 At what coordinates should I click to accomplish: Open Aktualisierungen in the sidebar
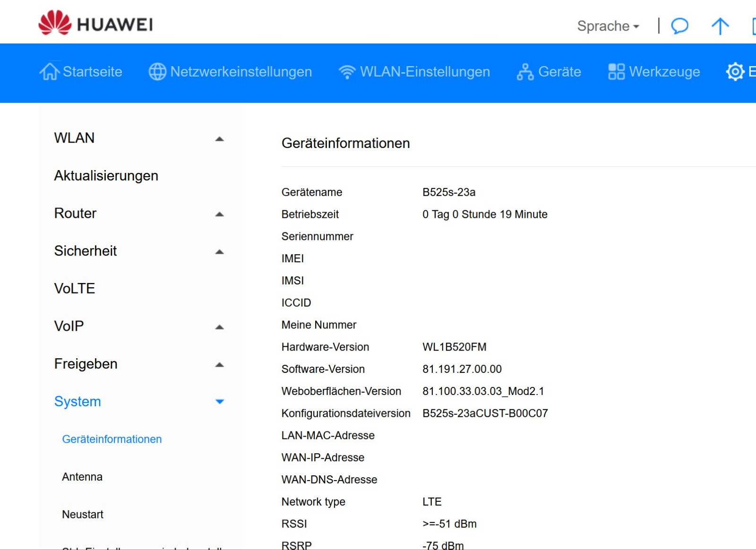106,176
